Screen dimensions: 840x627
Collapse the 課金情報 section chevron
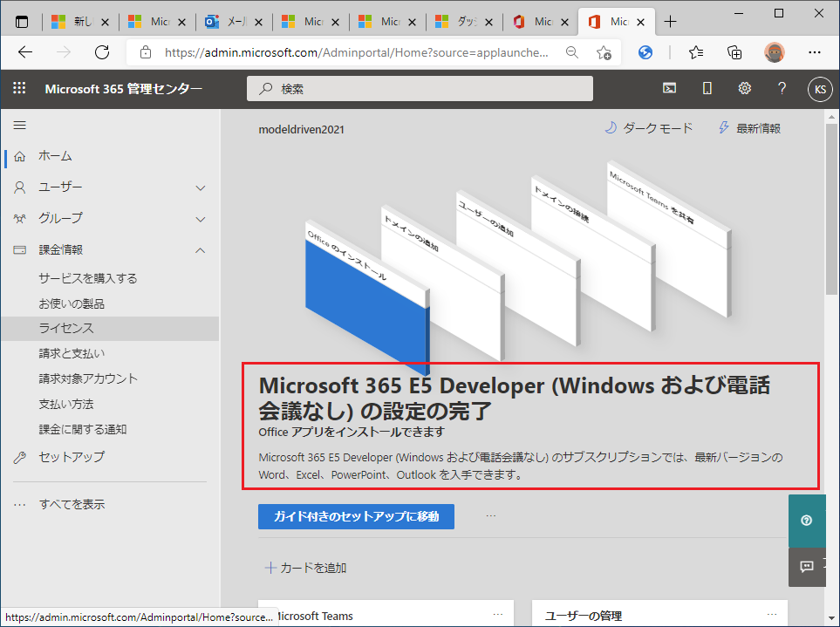pyautogui.click(x=201, y=250)
